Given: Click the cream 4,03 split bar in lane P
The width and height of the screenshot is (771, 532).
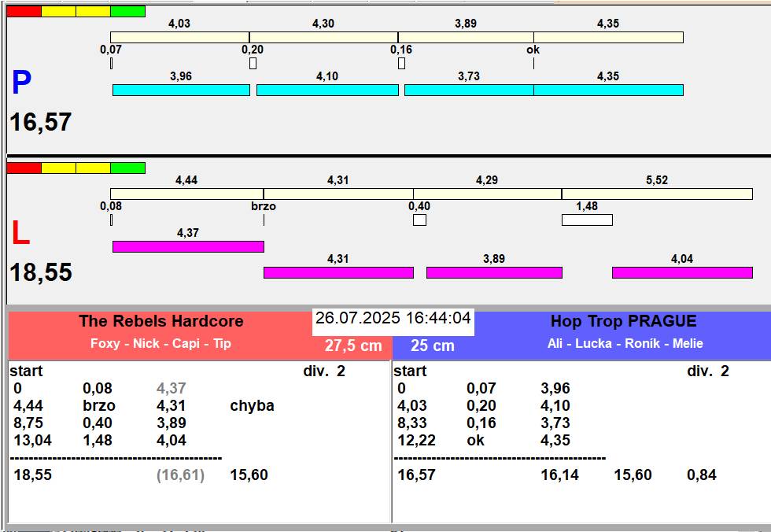Looking at the screenshot, I should 179,37.
